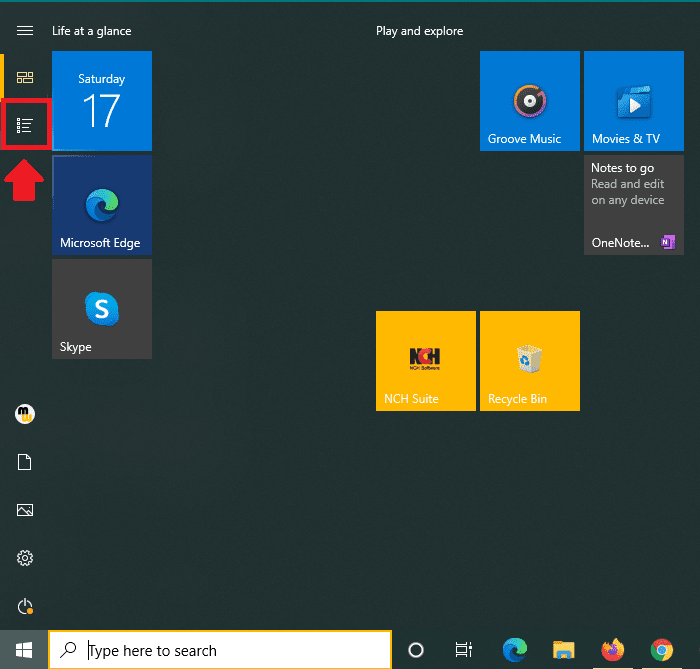700x669 pixels.
Task: Open the OneNote Notes to go tile
Action: click(x=633, y=205)
